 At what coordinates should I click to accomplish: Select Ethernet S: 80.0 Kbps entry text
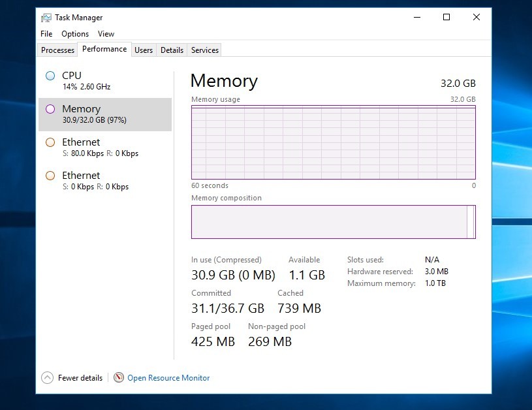click(101, 148)
